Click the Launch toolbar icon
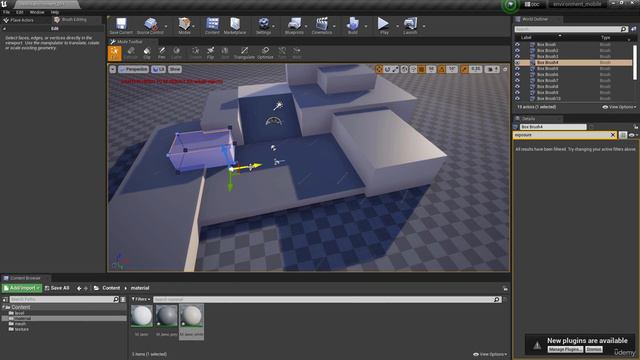This screenshot has height=360, width=640. pos(410,26)
